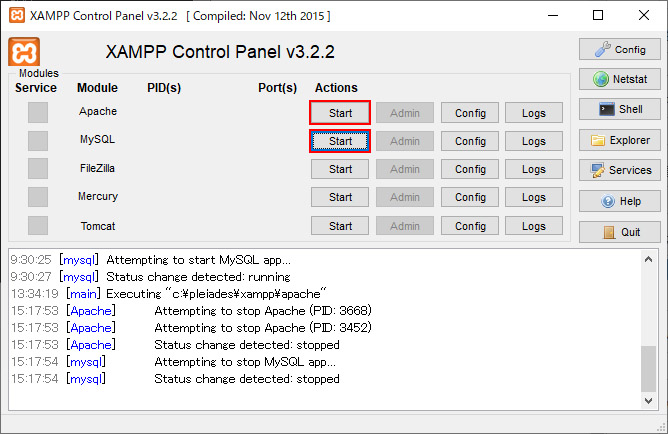This screenshot has height=434, width=668.
Task: Toggle the Apache service checkbox
Action: click(x=38, y=112)
